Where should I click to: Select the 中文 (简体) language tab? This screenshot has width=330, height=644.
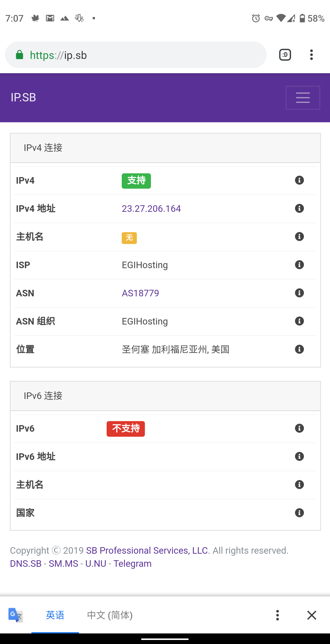[110, 615]
